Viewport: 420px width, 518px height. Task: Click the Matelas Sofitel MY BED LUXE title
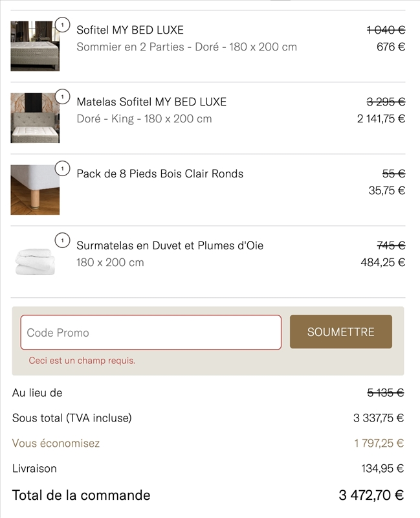point(151,102)
